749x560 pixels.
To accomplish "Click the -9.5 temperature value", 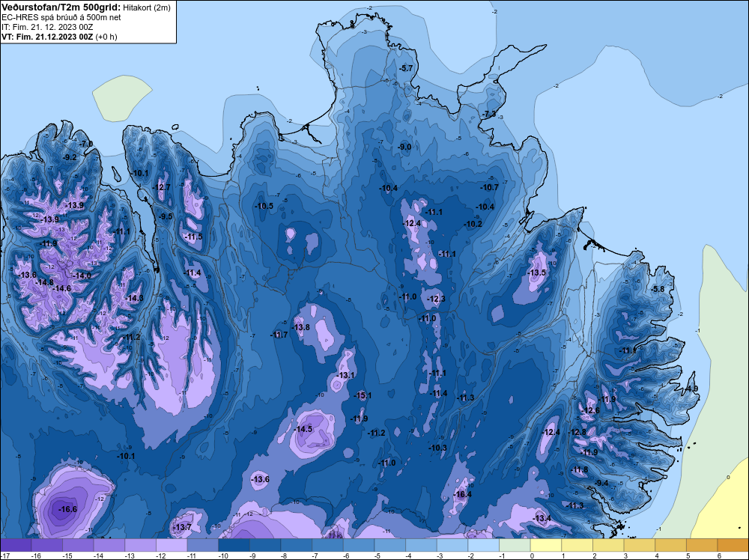I will pyautogui.click(x=166, y=216).
